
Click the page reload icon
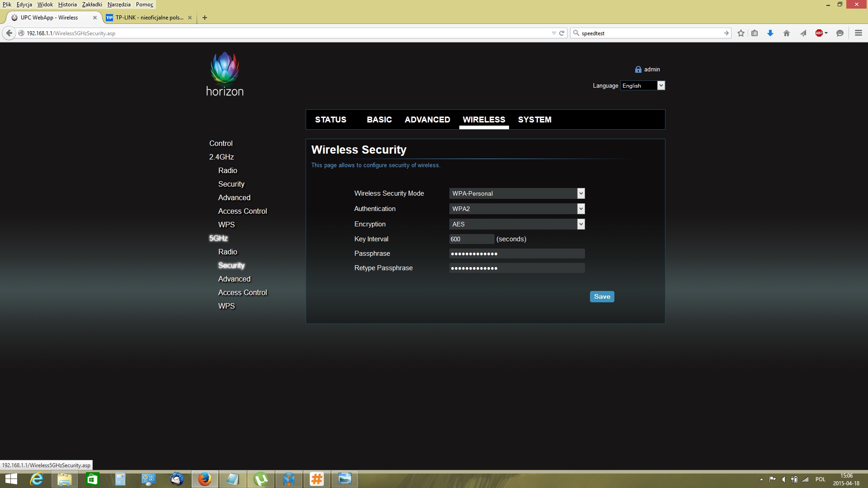click(562, 33)
